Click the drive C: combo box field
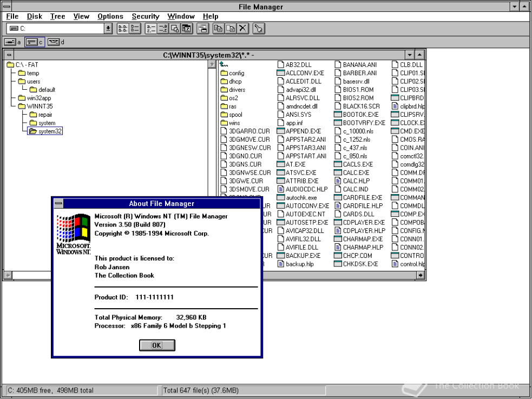Image resolution: width=532 pixels, height=399 pixels. click(x=55, y=29)
